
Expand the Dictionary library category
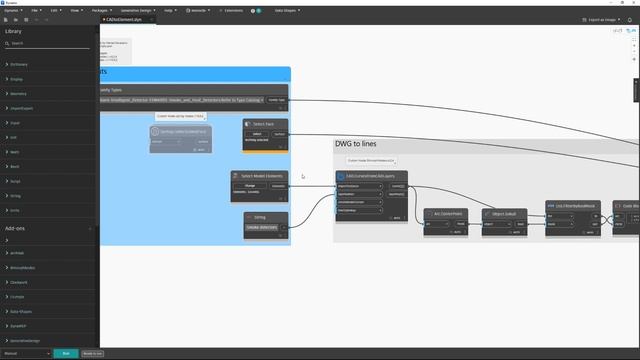coord(16,64)
